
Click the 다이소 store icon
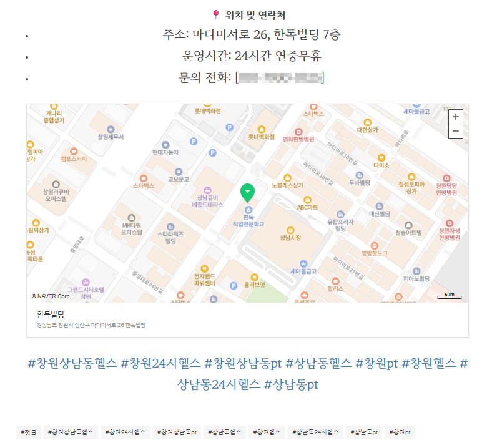tap(381, 158)
